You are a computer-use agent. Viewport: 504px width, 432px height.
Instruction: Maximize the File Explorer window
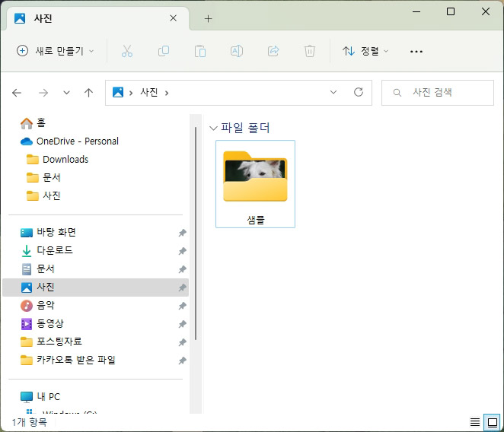(451, 11)
